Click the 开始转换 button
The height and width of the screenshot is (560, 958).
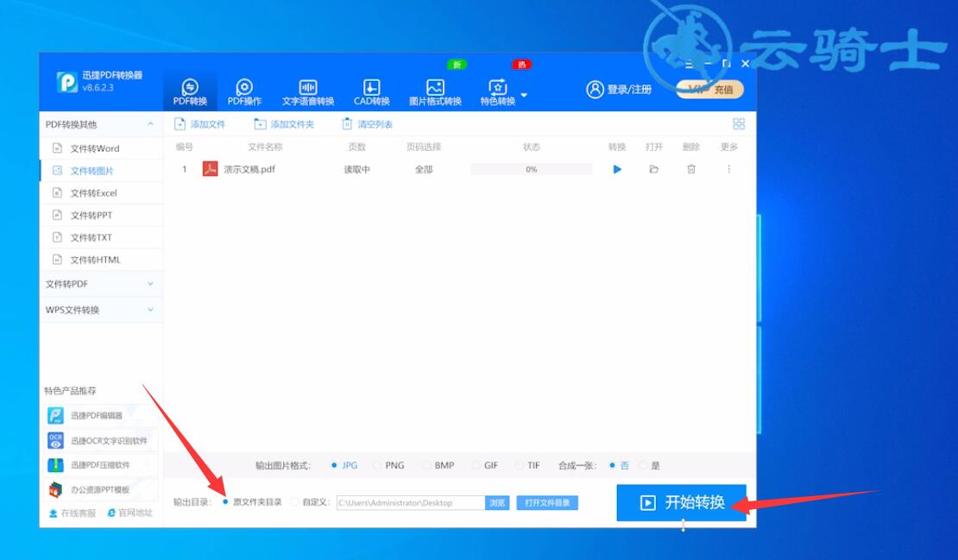tap(681, 502)
